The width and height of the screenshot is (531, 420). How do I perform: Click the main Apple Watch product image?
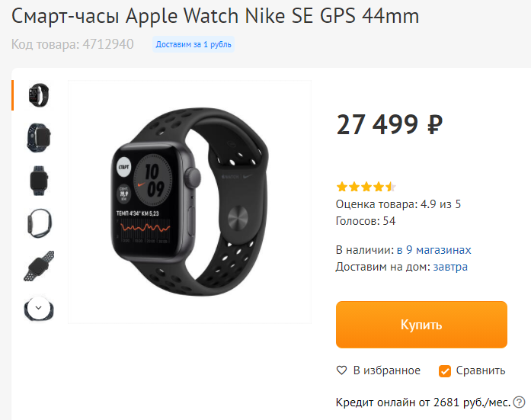[190, 202]
